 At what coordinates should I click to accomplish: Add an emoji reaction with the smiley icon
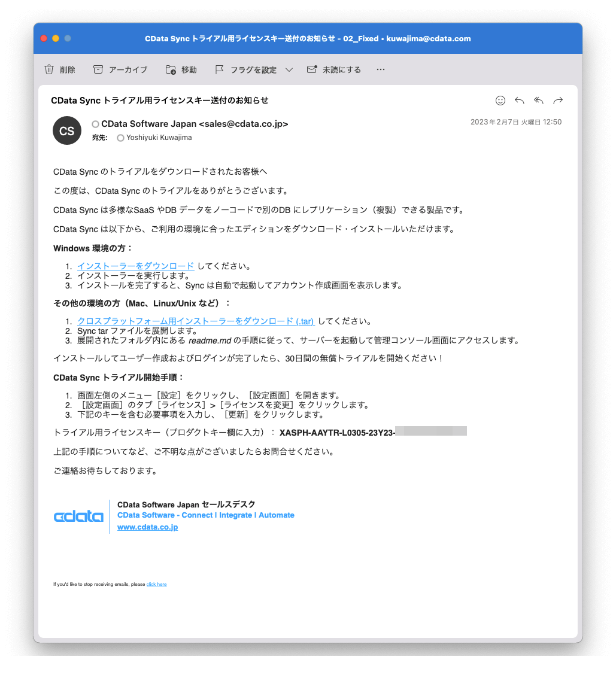[500, 101]
